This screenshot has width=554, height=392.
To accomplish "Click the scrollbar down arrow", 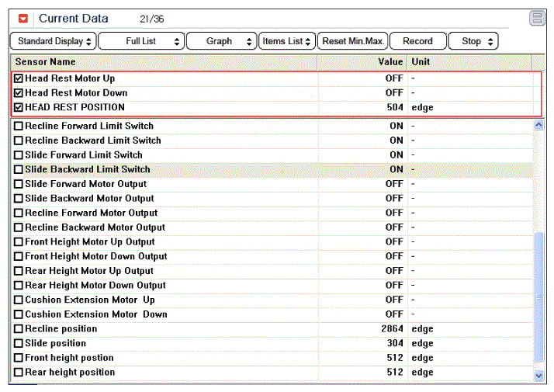I will [538, 376].
